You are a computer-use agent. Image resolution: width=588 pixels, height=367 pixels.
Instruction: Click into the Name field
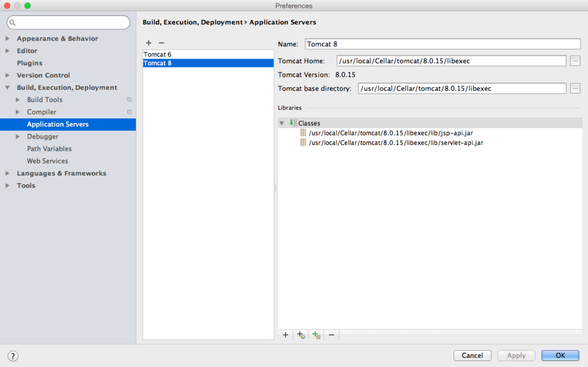point(442,44)
